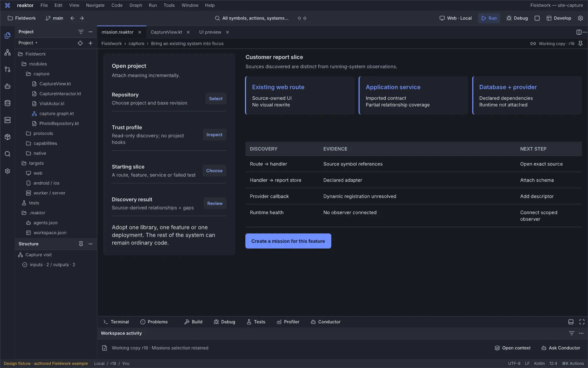Open the structure graph sidebar icon

(7, 53)
